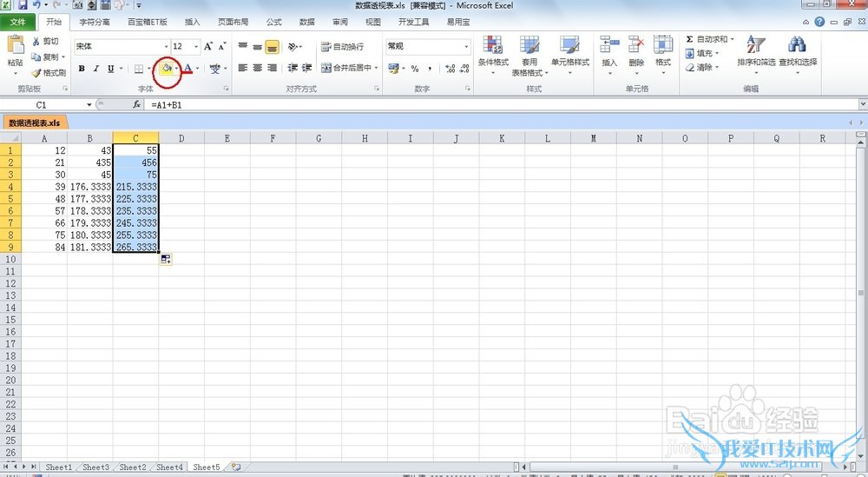The image size is (868, 477).
Task: Open Format as Table (套用表格格式)
Action: pos(529,56)
